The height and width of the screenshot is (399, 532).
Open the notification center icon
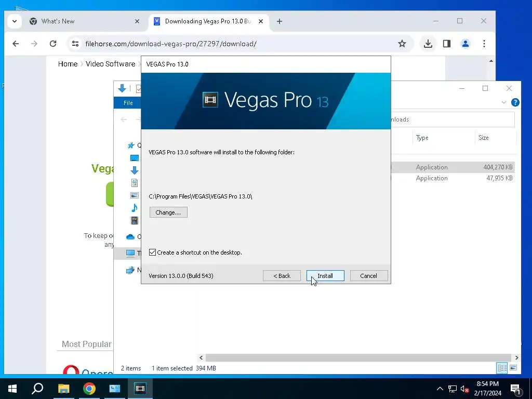click(515, 389)
